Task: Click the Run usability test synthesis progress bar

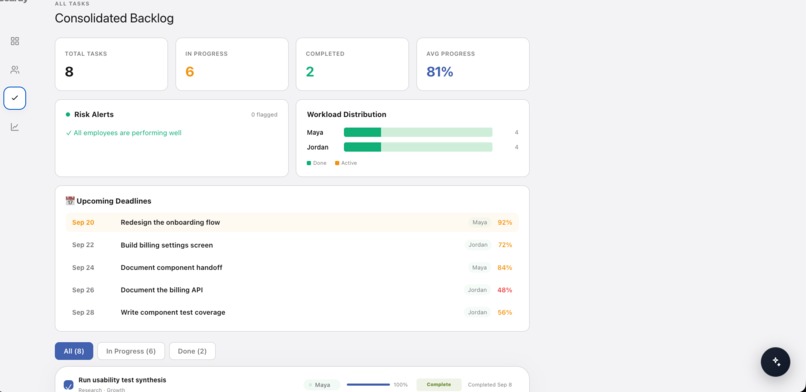Action: (x=368, y=384)
